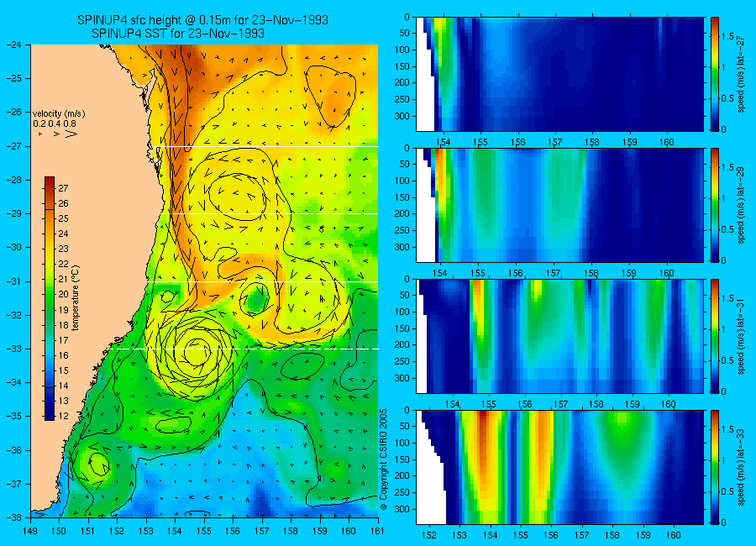Click the value 12 on the temperature colorbar
Viewport: 756px width, 546px height.
(x=63, y=416)
